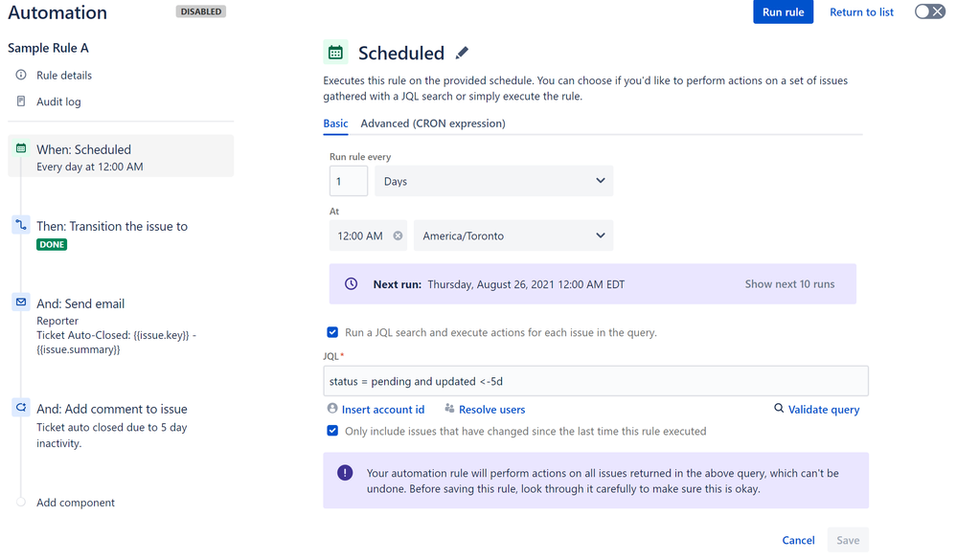The image size is (957, 560).
Task: Click the Every day at 12:00 AM text
Action: click(90, 167)
